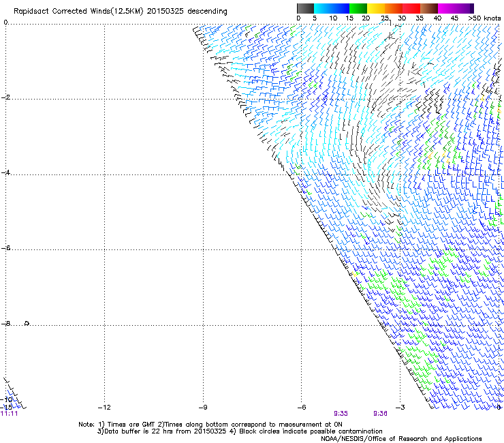Click the '-12' longitude axis label
Screen dimensions: 504x443
104,408
